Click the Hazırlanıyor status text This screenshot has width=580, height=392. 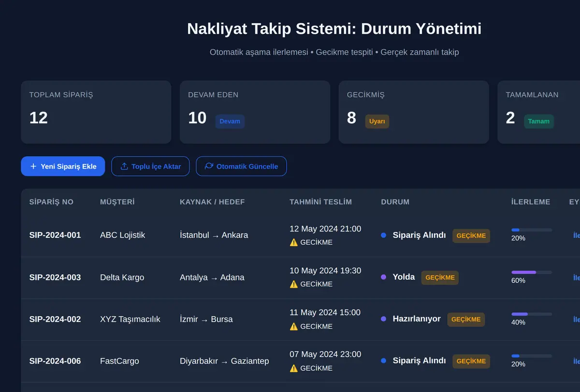417,319
